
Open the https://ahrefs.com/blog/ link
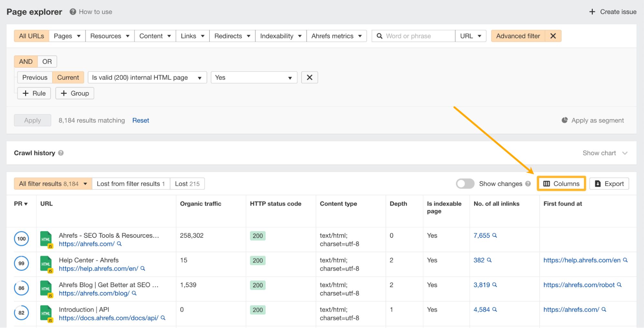tap(94, 293)
